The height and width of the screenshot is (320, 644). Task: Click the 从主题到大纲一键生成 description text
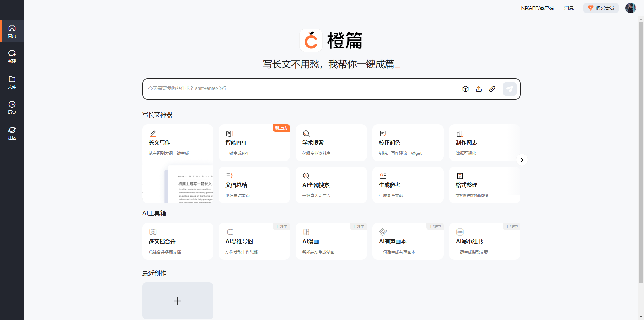169,153
